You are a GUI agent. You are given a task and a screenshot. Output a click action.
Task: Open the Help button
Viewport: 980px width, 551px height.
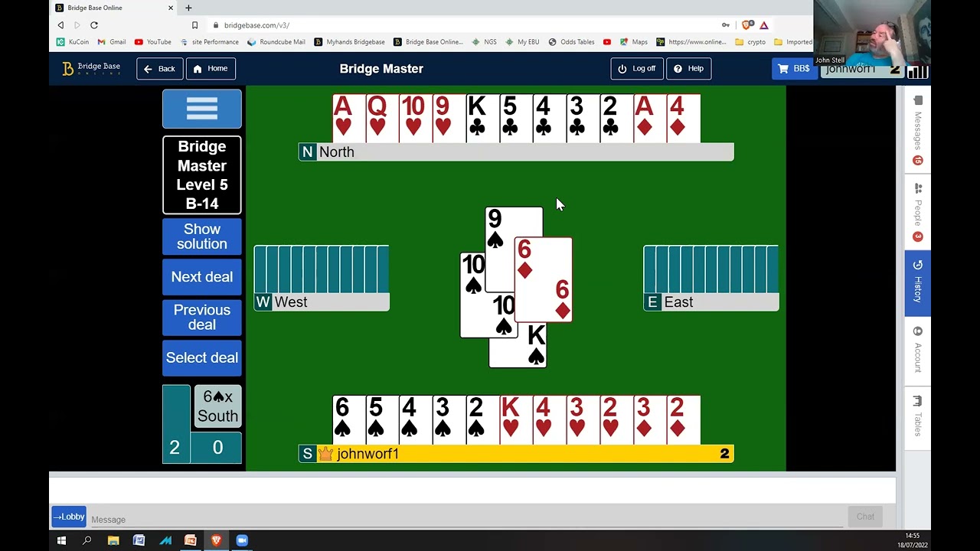click(x=689, y=69)
